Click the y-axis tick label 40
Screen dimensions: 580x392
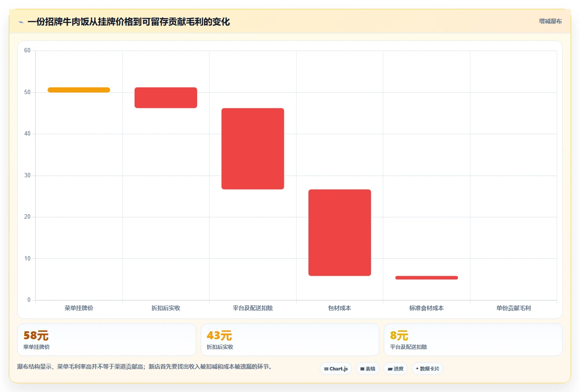[27, 134]
